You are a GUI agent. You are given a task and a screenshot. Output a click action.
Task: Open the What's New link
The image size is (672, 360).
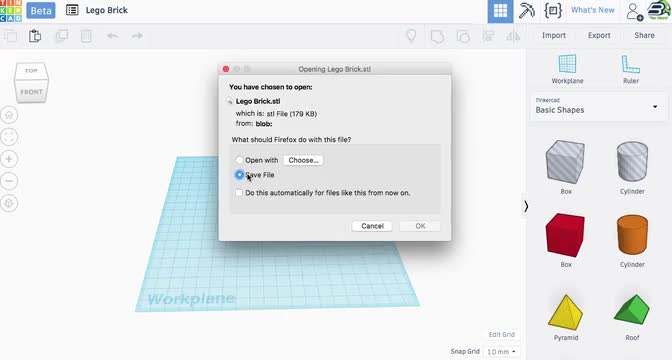click(x=593, y=10)
